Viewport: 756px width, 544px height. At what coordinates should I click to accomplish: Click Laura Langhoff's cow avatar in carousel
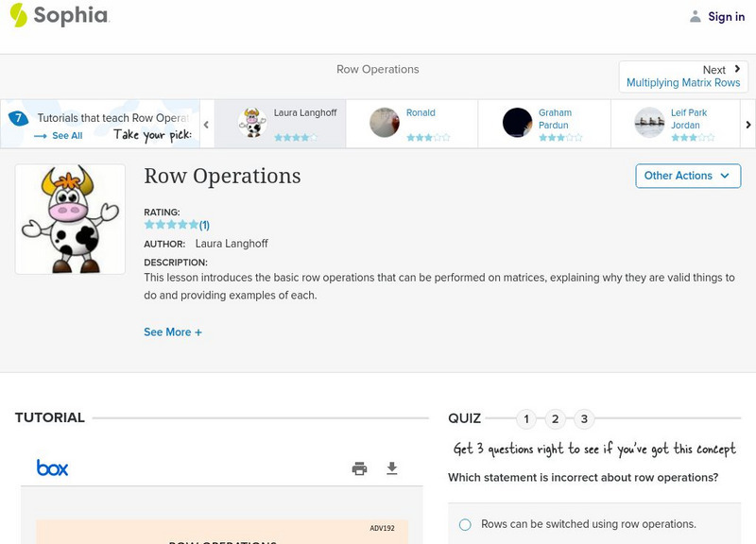[x=252, y=123]
